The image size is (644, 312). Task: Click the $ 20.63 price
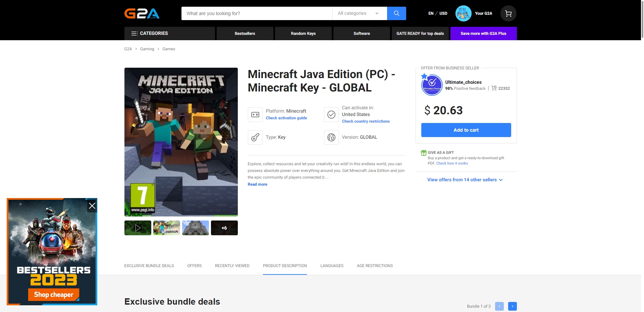(443, 110)
